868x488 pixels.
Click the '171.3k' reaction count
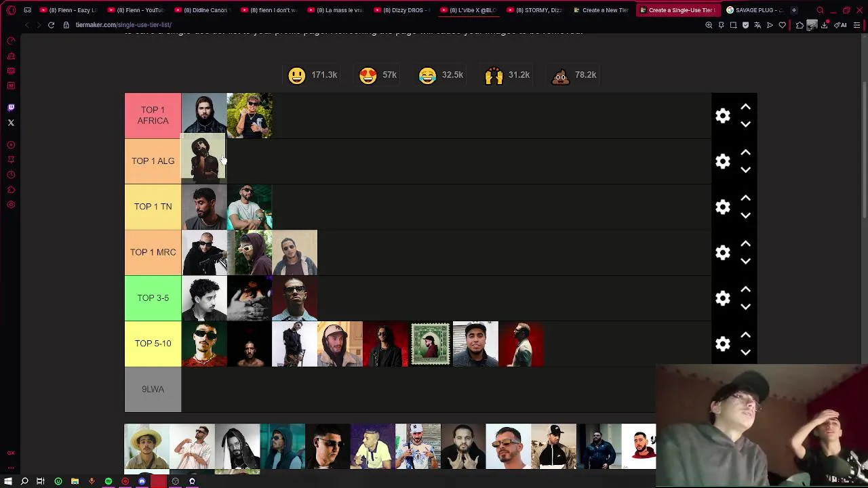tap(324, 75)
